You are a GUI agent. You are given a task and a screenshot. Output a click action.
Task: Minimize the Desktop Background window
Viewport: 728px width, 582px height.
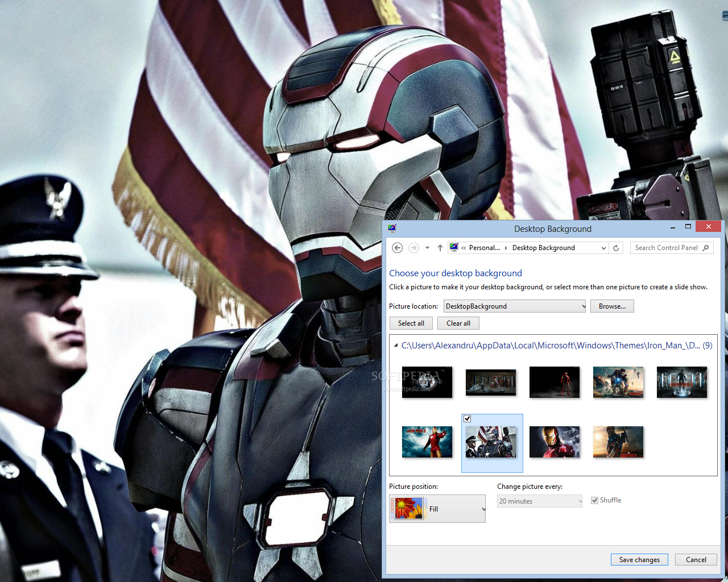pyautogui.click(x=673, y=227)
